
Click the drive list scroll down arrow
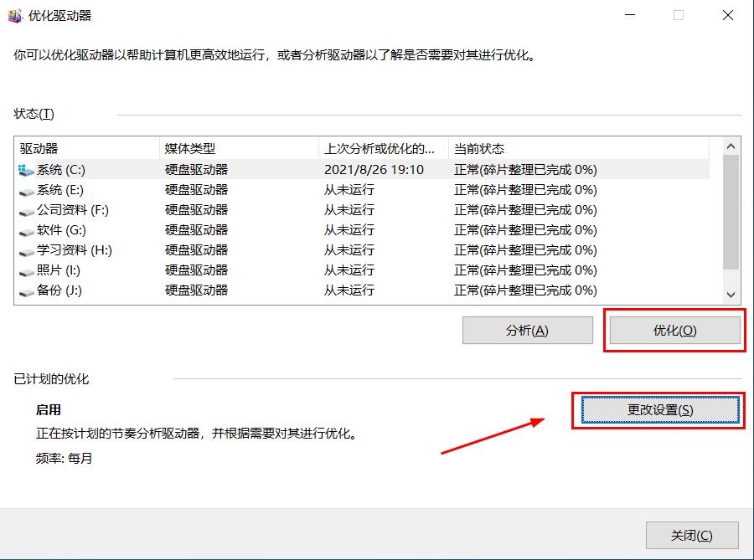click(731, 295)
